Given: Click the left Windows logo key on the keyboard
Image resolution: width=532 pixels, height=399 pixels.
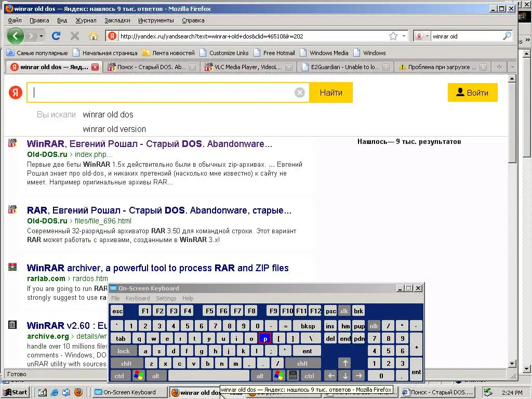Looking at the screenshot, I should coord(139,376).
